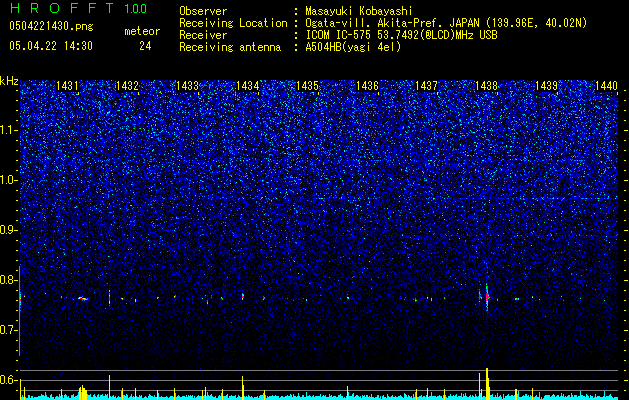Click the 0.8 frequency axis label
The width and height of the screenshot is (629, 400).
pos(8,280)
